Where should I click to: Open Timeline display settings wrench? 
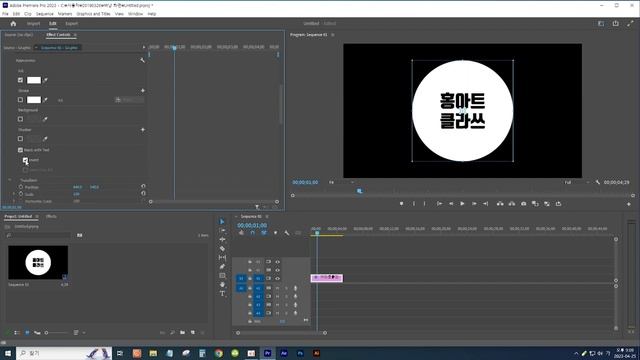coord(287,233)
